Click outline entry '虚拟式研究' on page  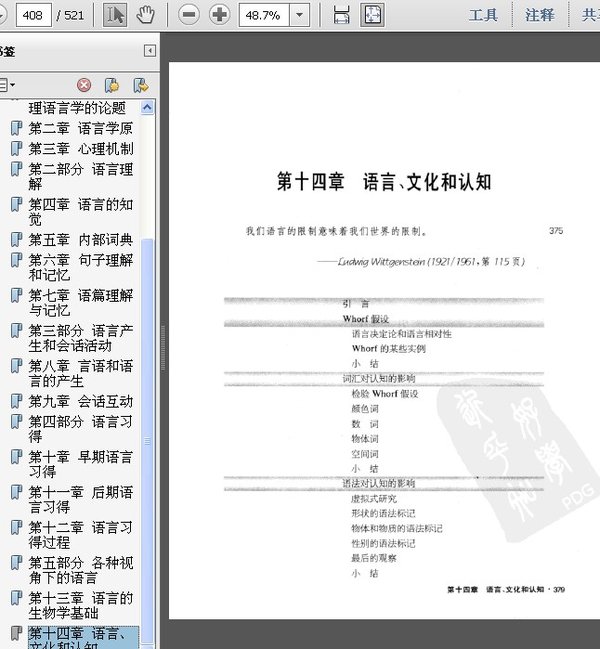coord(374,499)
